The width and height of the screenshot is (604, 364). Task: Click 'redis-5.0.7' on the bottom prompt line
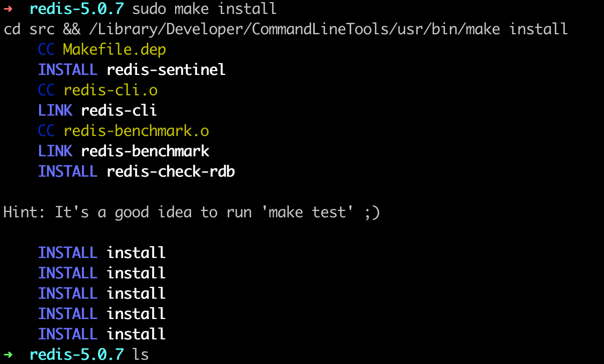coord(77,354)
